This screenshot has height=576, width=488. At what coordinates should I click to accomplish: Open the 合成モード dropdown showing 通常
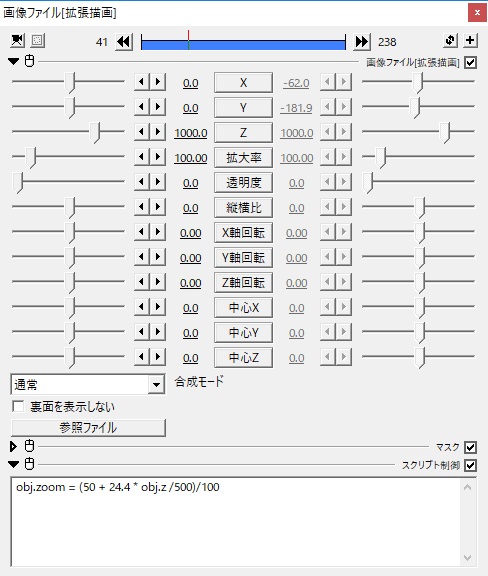tap(88, 385)
